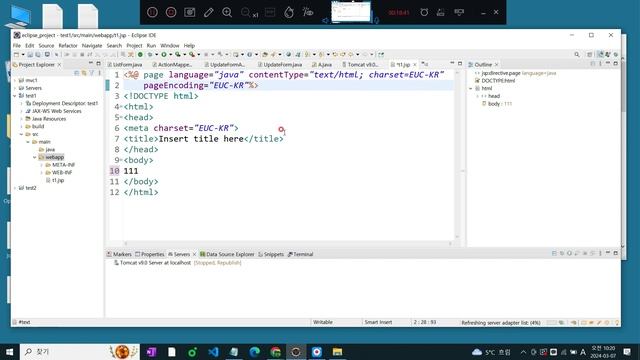Expand the Deployment Descriptor: test1 node

click(x=22, y=104)
